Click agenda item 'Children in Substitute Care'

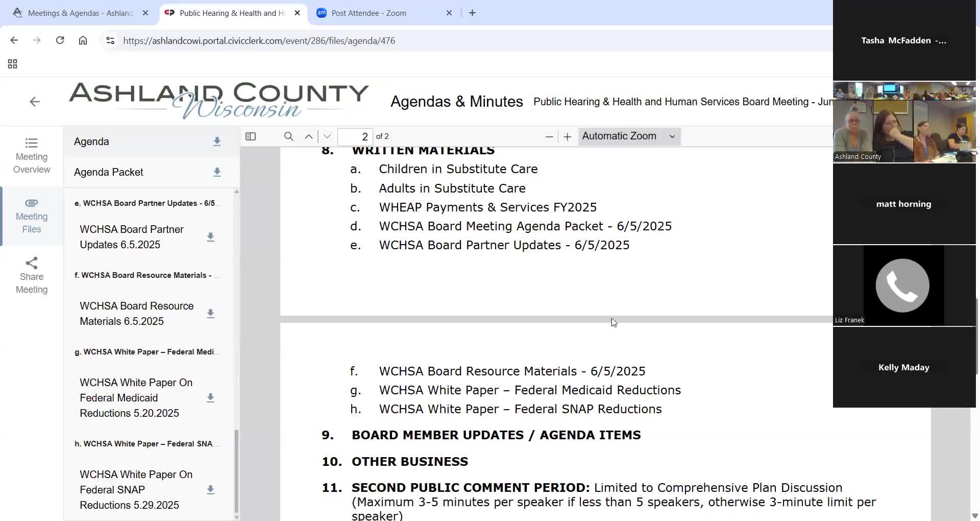click(x=458, y=169)
